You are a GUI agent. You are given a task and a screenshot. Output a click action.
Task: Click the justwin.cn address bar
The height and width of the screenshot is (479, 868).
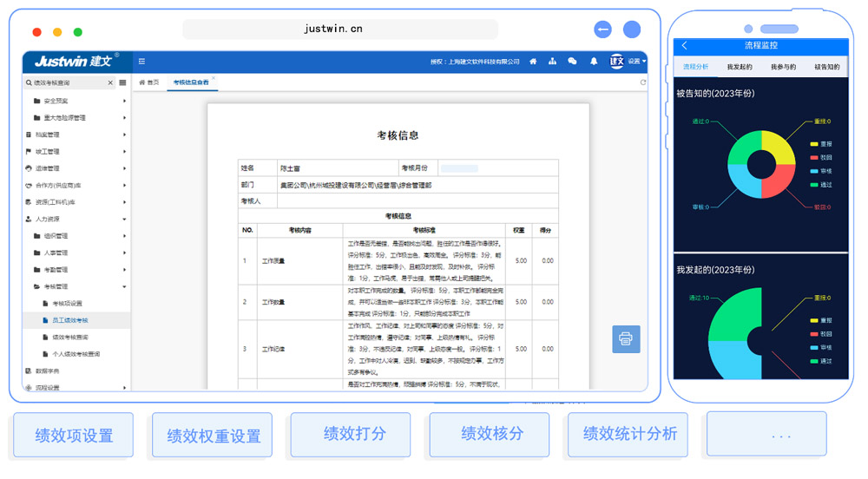click(340, 29)
